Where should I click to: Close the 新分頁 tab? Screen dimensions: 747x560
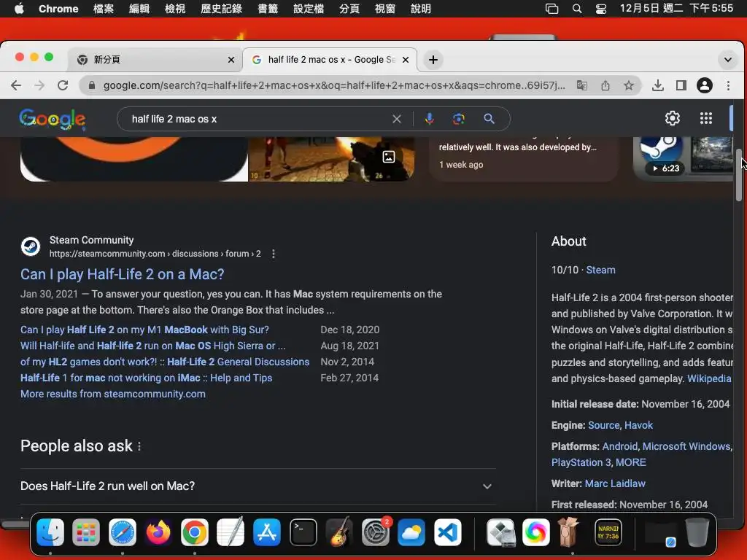(x=231, y=60)
